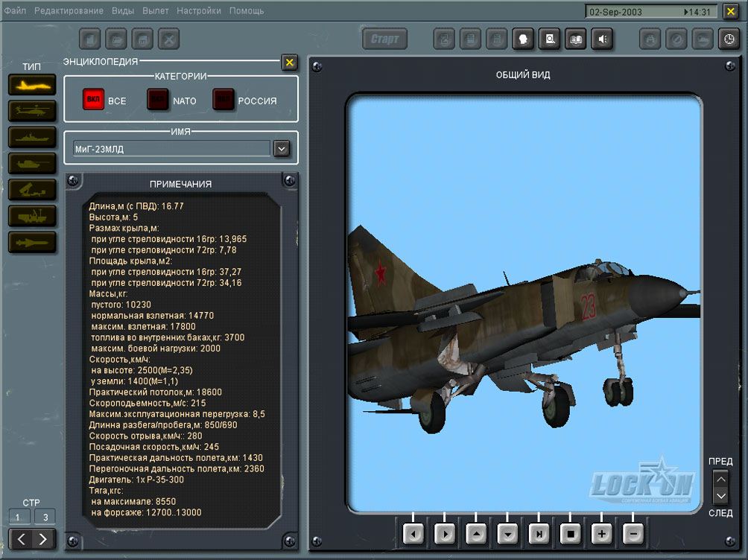Click the speaker sound toolbar icon
The height and width of the screenshot is (560, 748).
tap(601, 39)
